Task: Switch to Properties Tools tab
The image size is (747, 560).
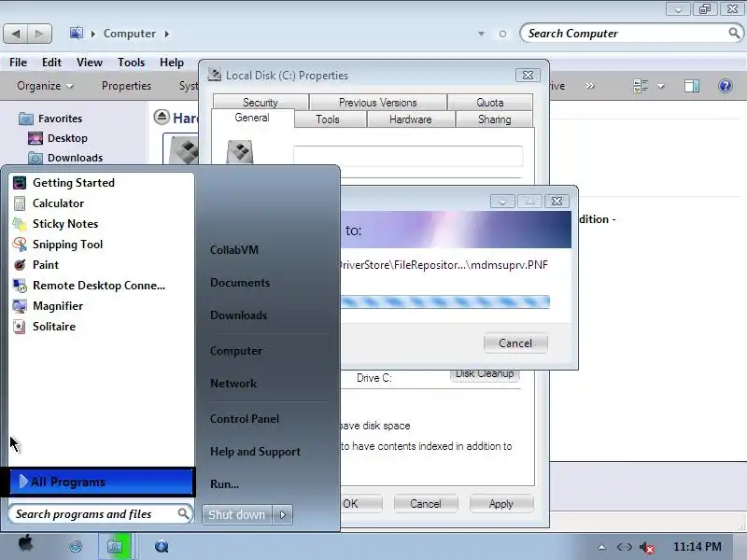Action: (328, 119)
